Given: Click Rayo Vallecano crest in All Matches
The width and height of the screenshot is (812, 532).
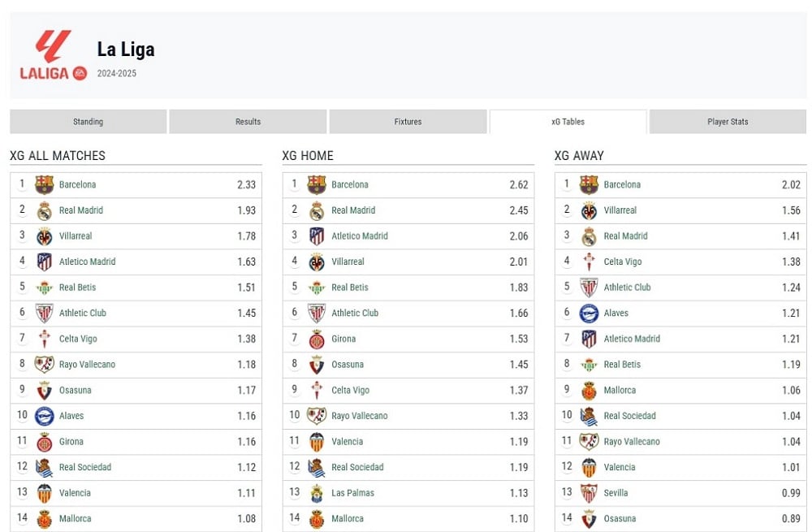Looking at the screenshot, I should (45, 364).
